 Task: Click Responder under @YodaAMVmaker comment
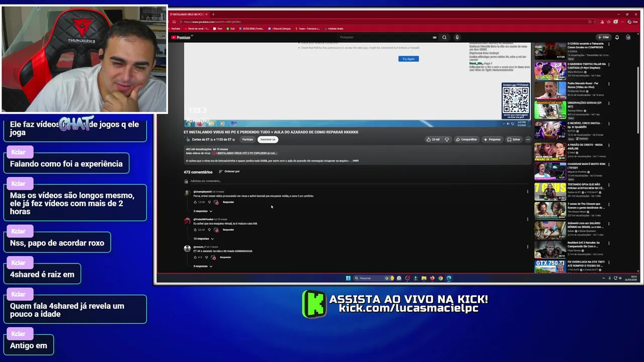(228, 230)
